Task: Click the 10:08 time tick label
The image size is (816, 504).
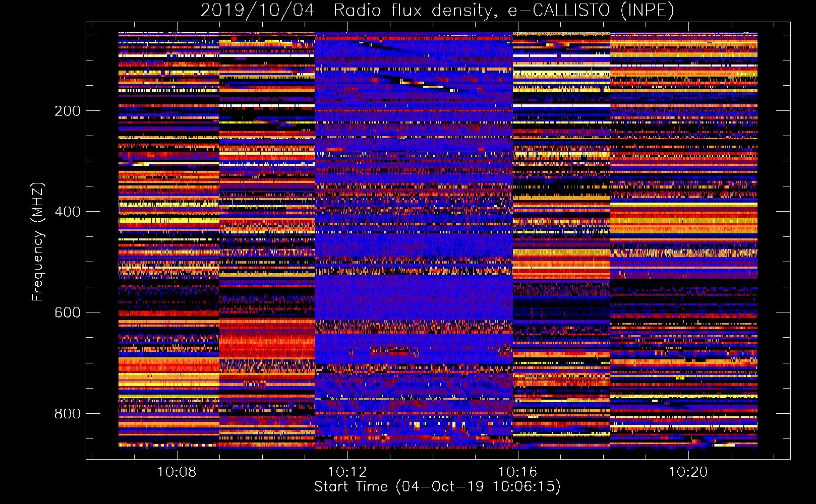Action: pyautogui.click(x=177, y=472)
